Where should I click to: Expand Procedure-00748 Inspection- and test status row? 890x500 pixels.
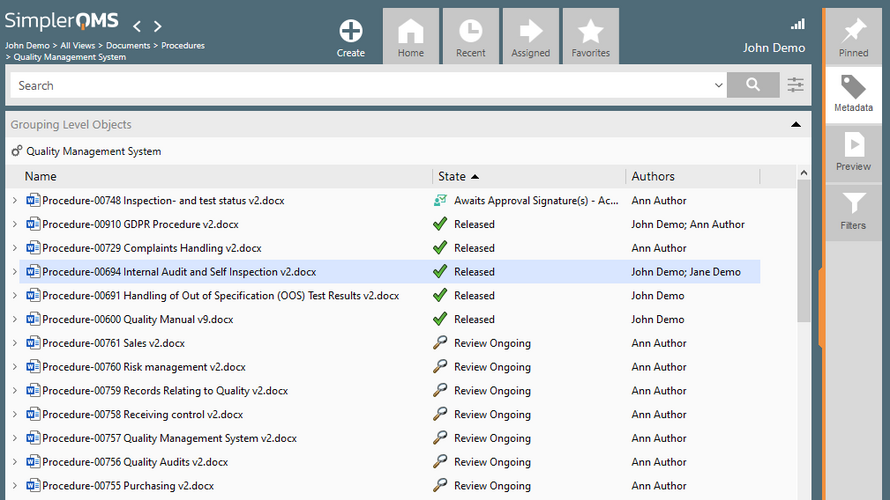click(x=14, y=201)
